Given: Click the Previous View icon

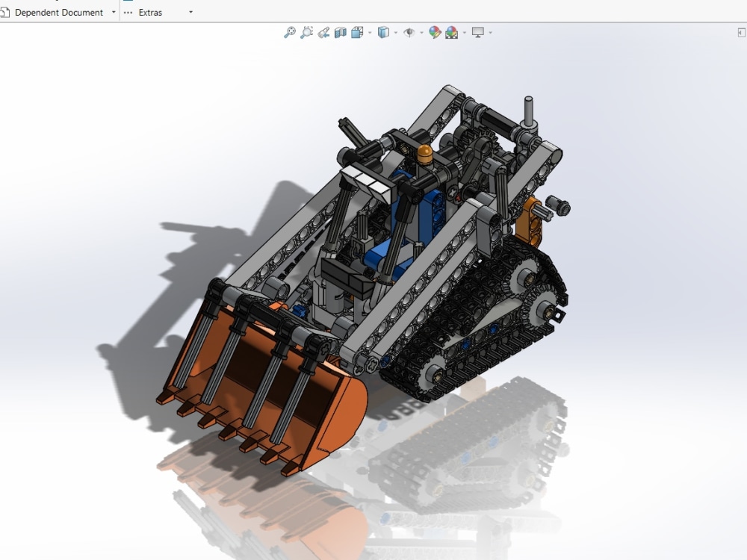Looking at the screenshot, I should [323, 33].
